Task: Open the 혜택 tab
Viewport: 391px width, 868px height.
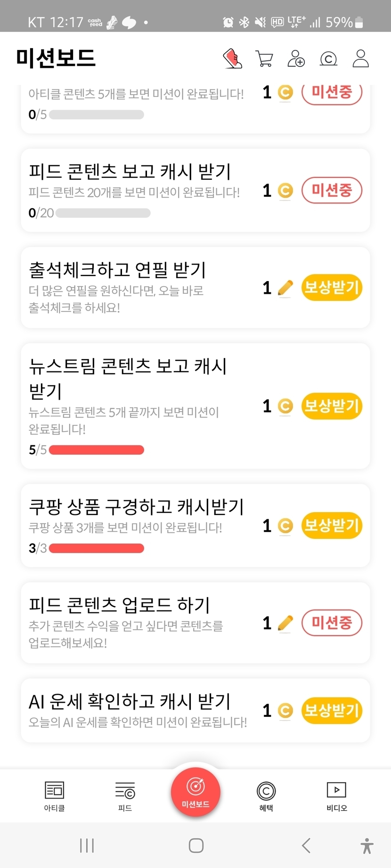Action: (x=266, y=796)
